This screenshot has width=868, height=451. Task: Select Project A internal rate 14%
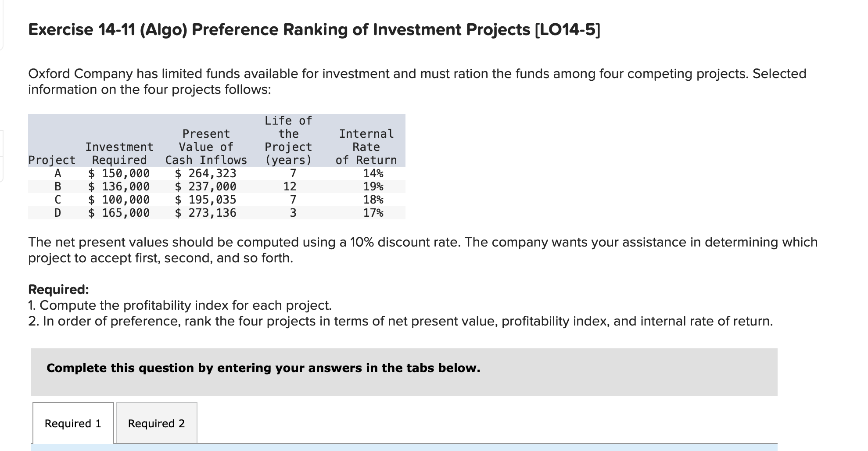coord(373,173)
